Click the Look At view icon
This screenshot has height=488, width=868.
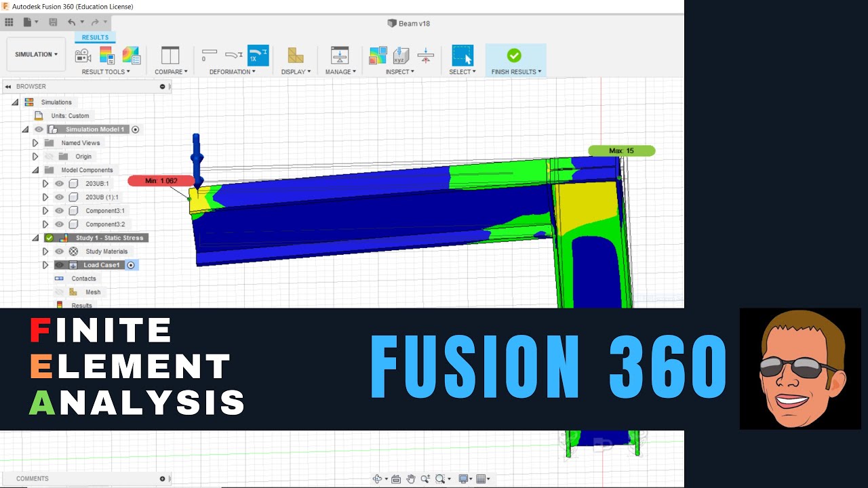(x=396, y=479)
